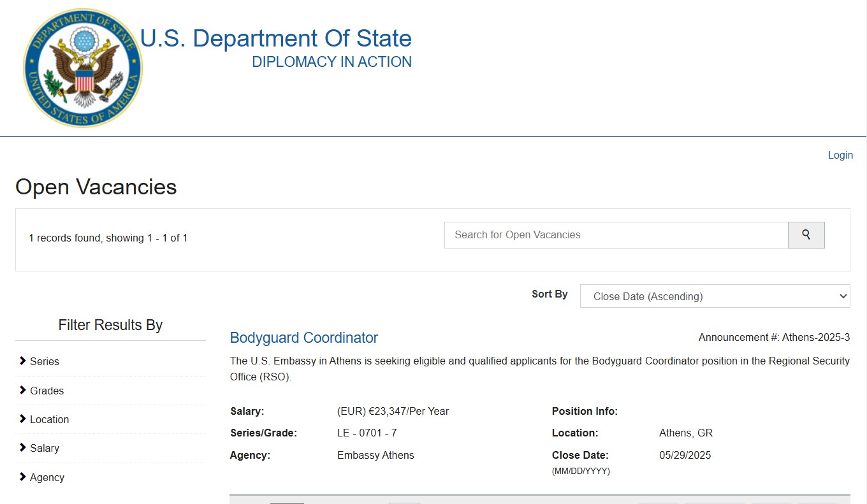867x504 pixels.
Task: Click the Embassy Athens agency value
Action: [375, 455]
